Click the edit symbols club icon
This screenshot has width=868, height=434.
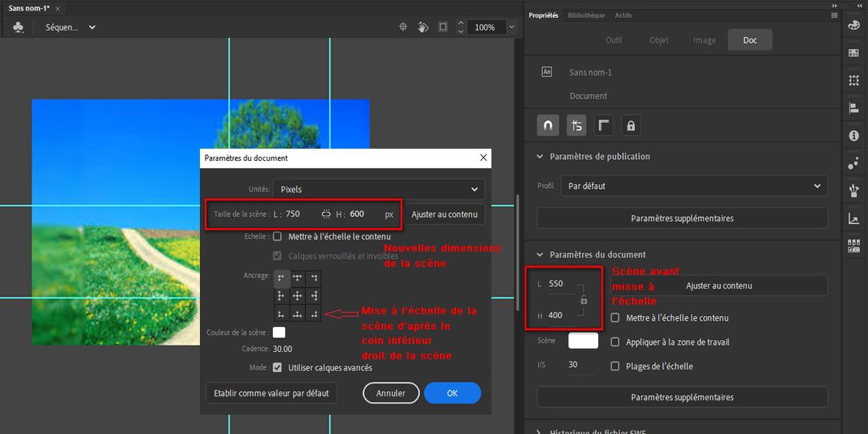point(18,27)
